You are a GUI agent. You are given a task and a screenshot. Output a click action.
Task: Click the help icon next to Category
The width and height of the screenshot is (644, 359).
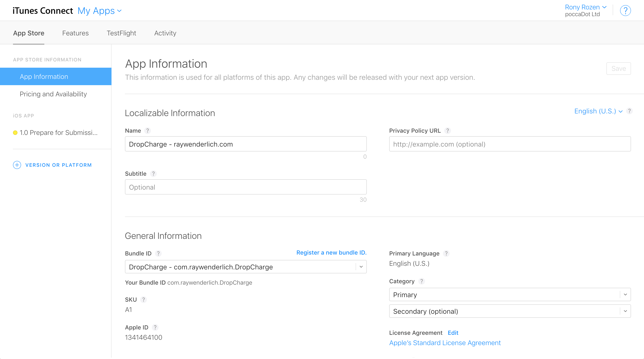[421, 281]
